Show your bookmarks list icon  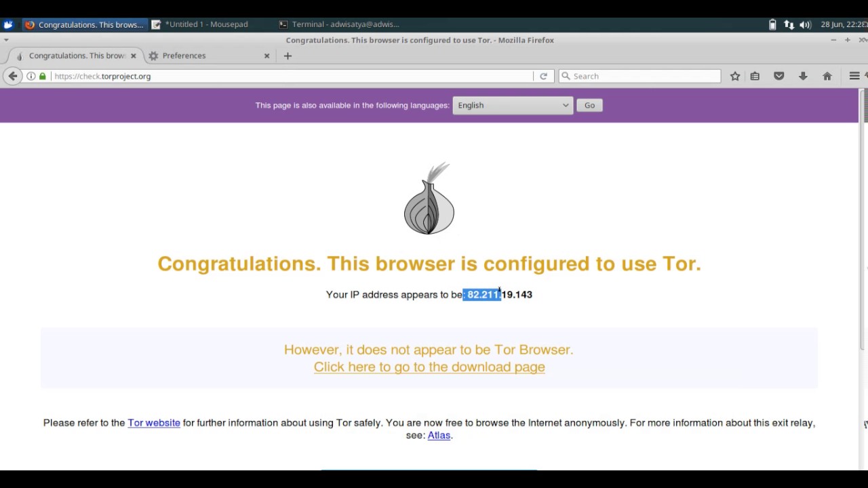(755, 76)
